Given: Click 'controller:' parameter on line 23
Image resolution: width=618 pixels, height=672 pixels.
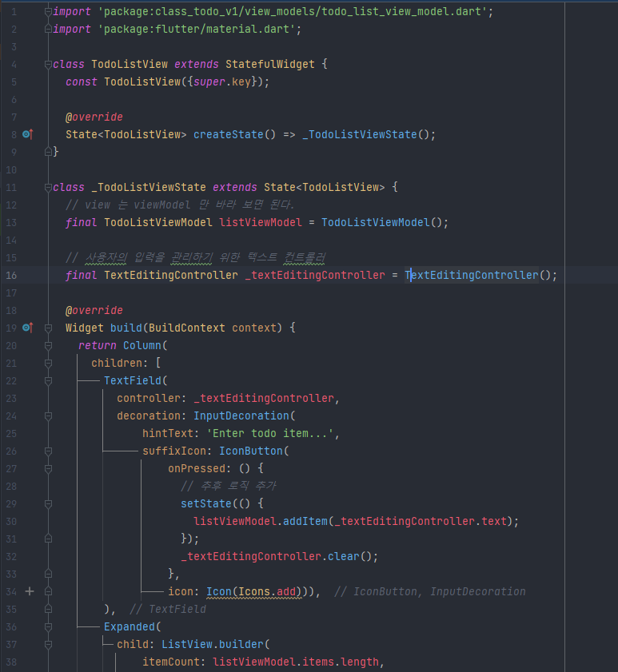Looking at the screenshot, I should 151,398.
